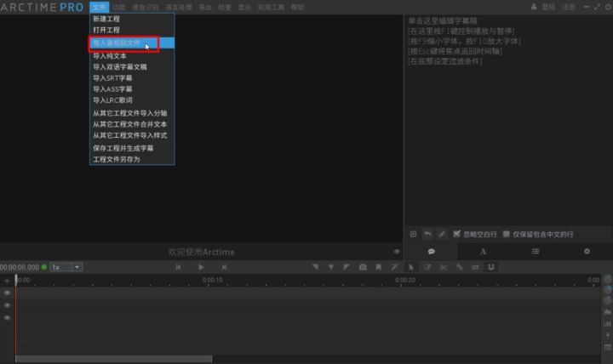Open the settings gear tab
This screenshot has height=364, width=613.
click(x=586, y=252)
